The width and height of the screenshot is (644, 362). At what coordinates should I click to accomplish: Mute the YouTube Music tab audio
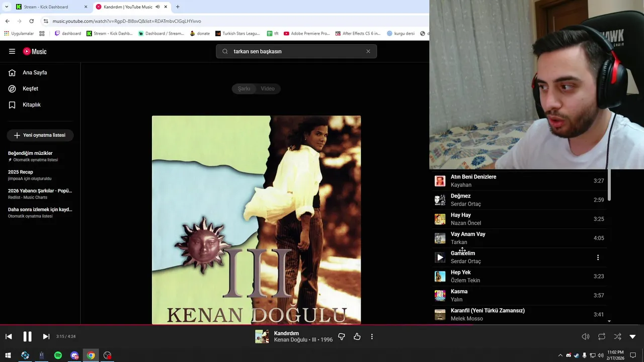pyautogui.click(x=157, y=7)
